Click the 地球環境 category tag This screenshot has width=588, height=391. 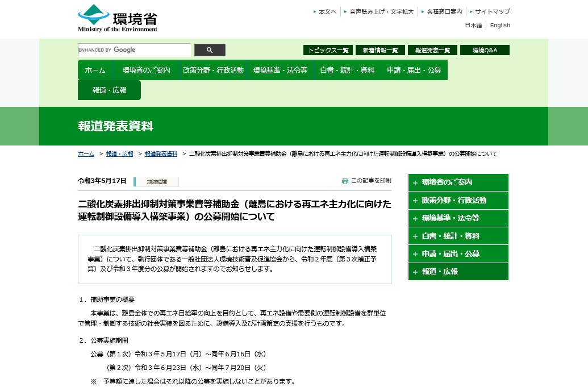pos(157,182)
